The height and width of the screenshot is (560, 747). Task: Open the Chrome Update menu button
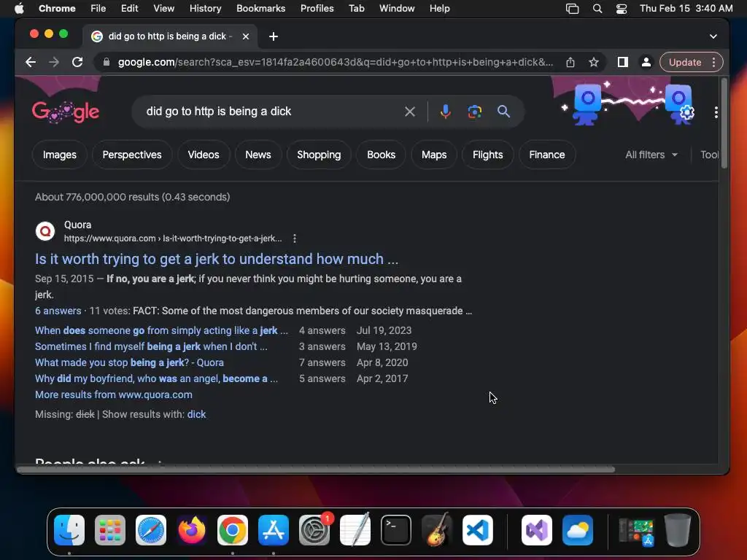click(x=692, y=63)
